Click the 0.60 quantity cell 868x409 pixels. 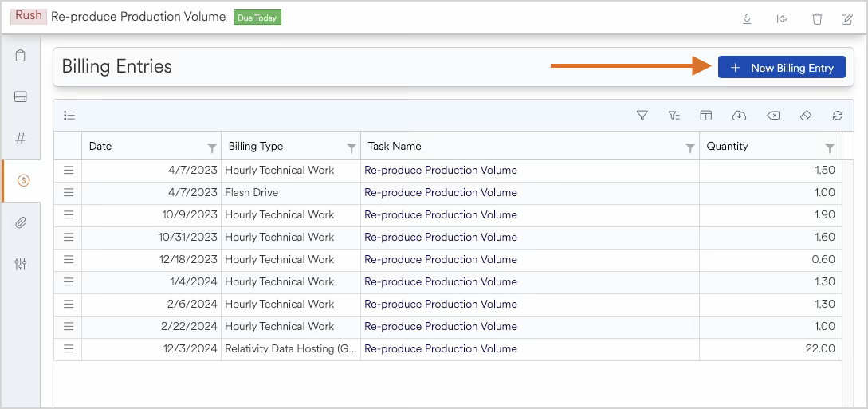[770, 260]
